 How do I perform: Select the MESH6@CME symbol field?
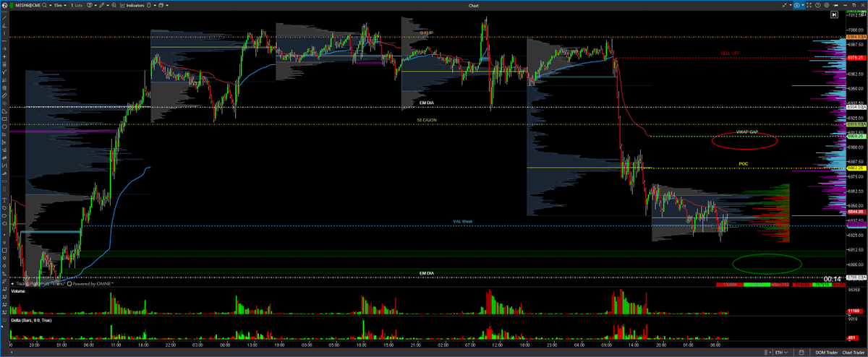point(27,6)
